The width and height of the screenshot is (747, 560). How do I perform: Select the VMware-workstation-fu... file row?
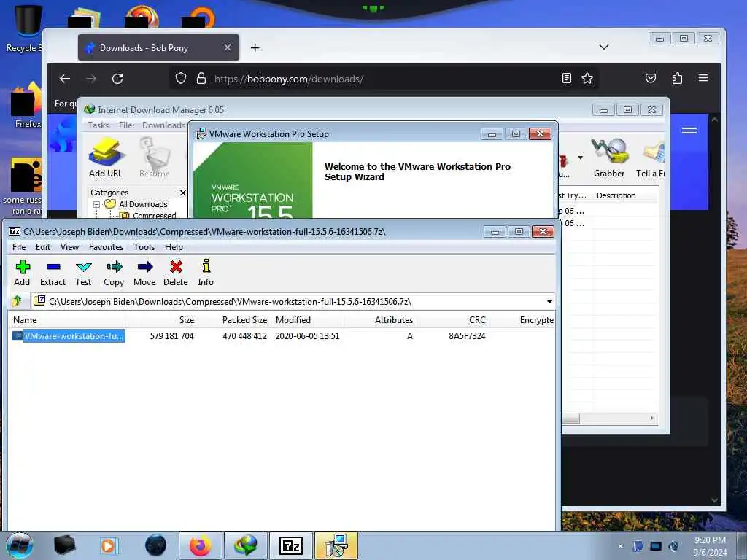(281, 335)
